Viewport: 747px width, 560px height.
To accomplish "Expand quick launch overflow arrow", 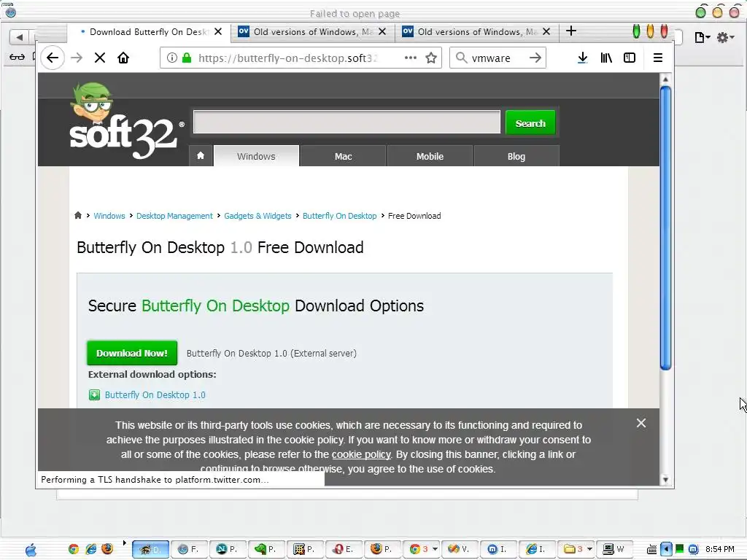I will click(x=124, y=542).
